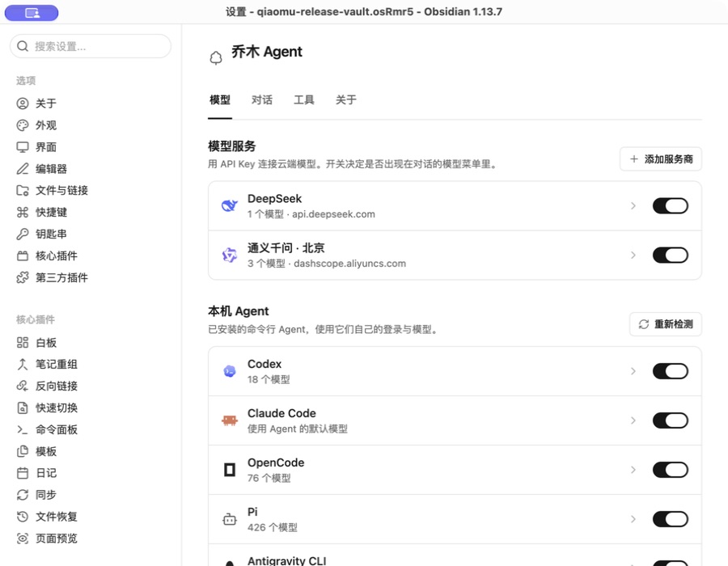728x566 pixels.
Task: Expand the OpenCode row chevron
Action: point(633,470)
